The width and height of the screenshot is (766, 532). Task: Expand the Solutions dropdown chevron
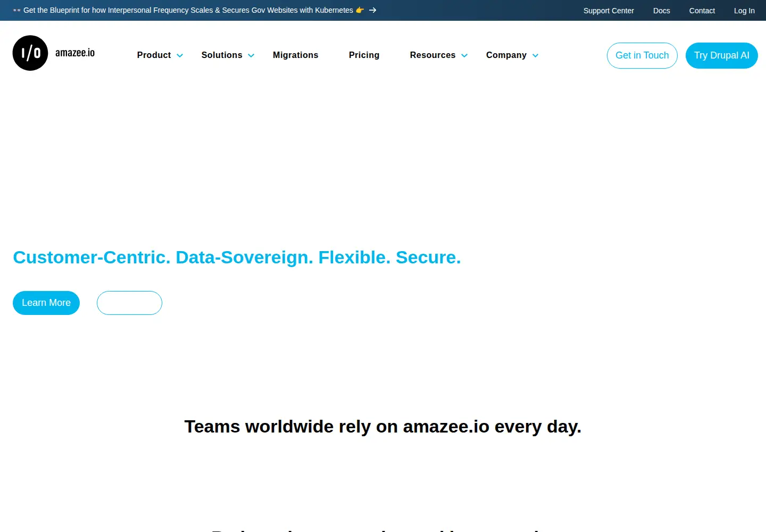tap(251, 55)
